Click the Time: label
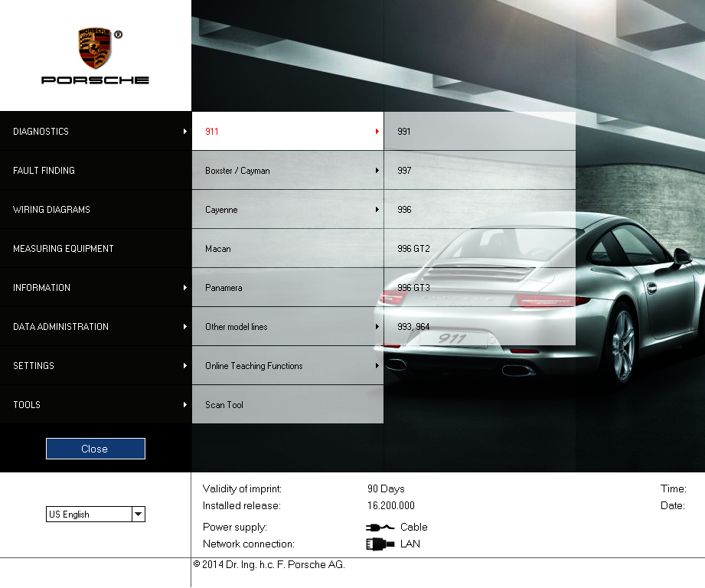Image resolution: width=705 pixels, height=588 pixels. coord(673,488)
